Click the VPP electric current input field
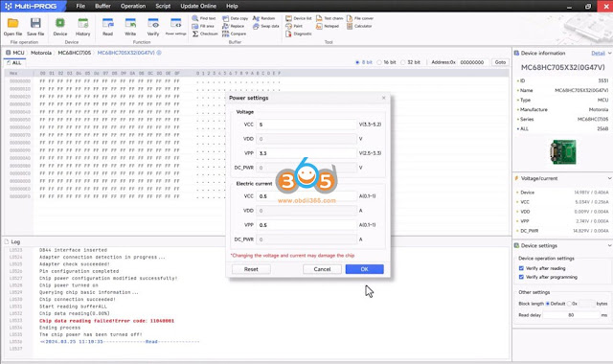The width and height of the screenshot is (613, 364). coord(306,225)
